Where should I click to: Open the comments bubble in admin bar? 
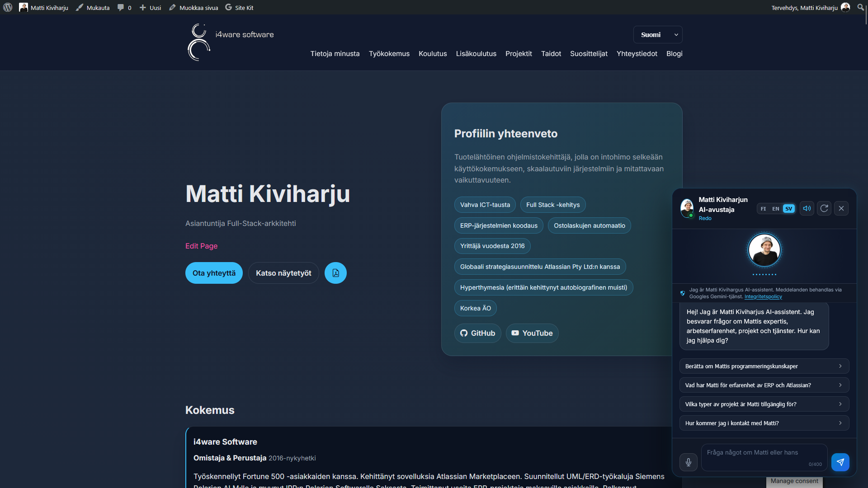click(x=124, y=7)
